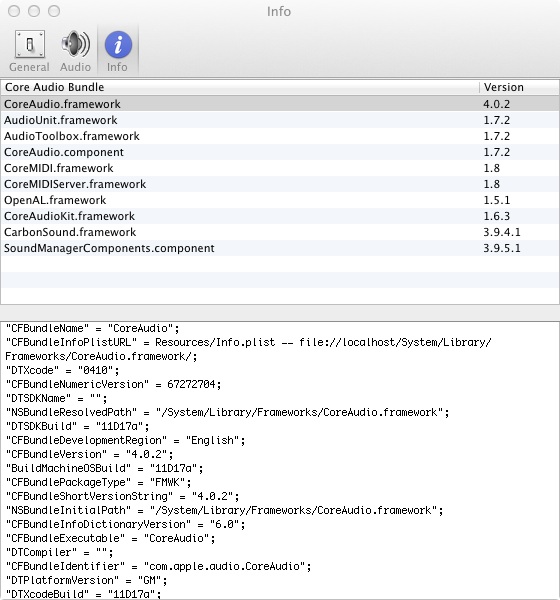The width and height of the screenshot is (560, 600).
Task: Select the blue Info icon
Action: [118, 45]
